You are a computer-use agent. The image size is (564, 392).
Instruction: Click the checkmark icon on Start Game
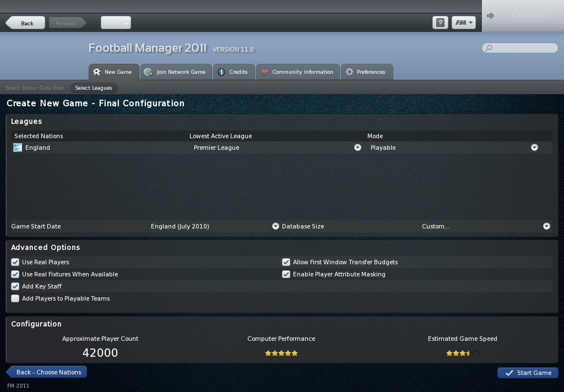[x=509, y=373]
